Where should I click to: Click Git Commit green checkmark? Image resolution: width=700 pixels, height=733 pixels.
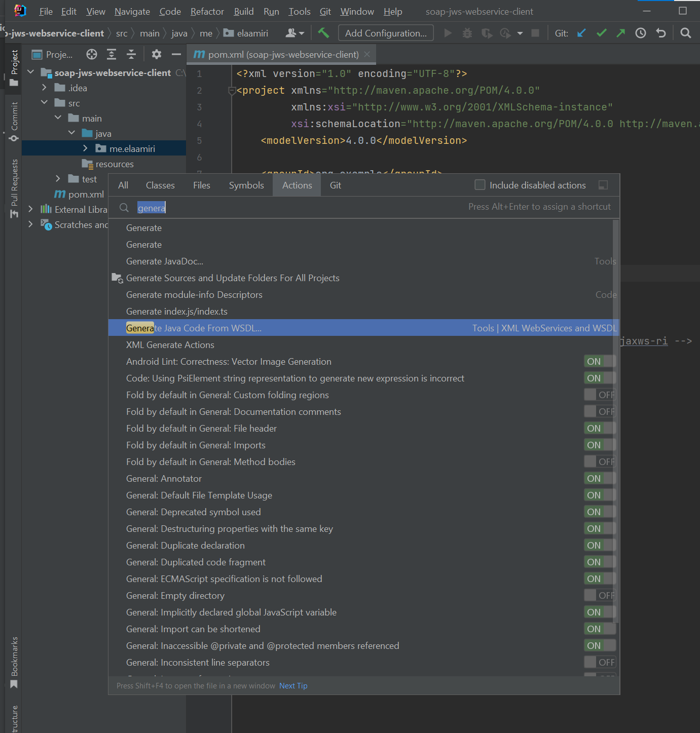601,33
